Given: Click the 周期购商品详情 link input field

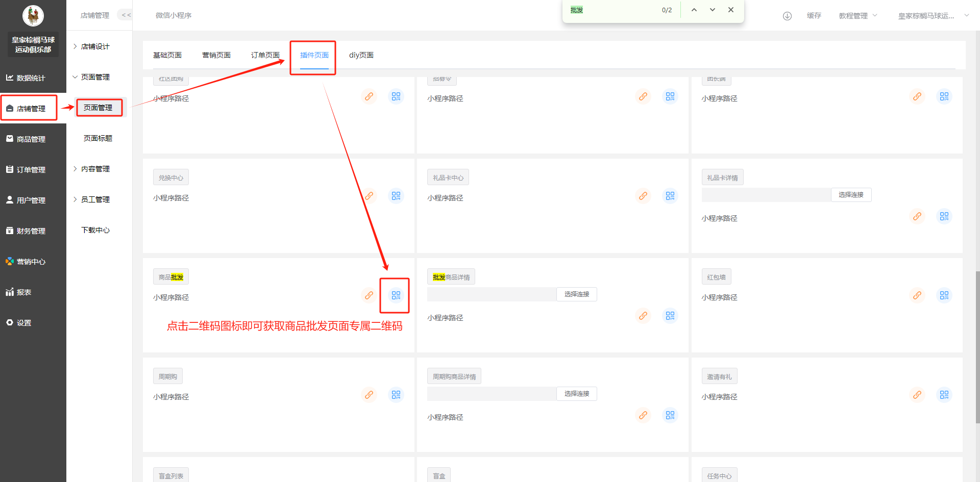Looking at the screenshot, I should pos(492,394).
